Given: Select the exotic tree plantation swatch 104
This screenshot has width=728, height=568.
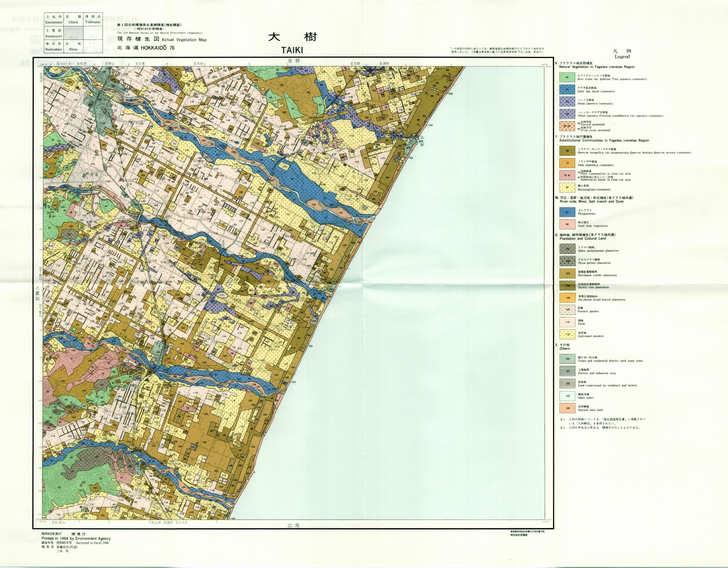Looking at the screenshot, I should pos(567,286).
